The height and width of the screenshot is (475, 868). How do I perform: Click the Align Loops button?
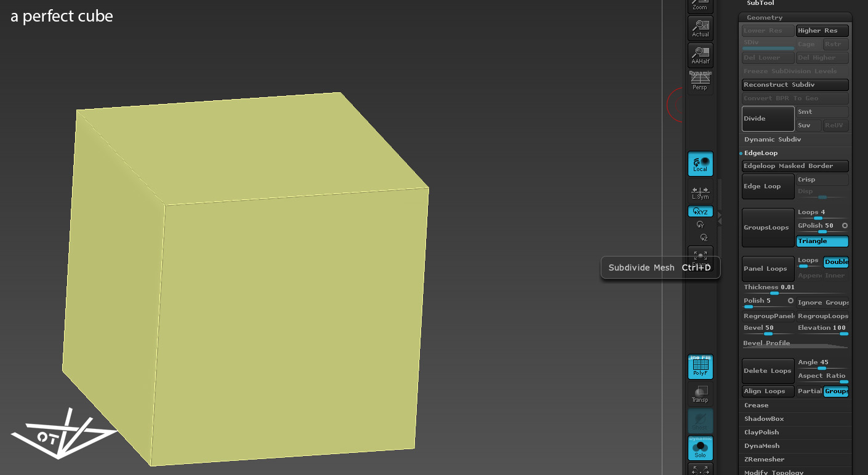click(x=768, y=391)
